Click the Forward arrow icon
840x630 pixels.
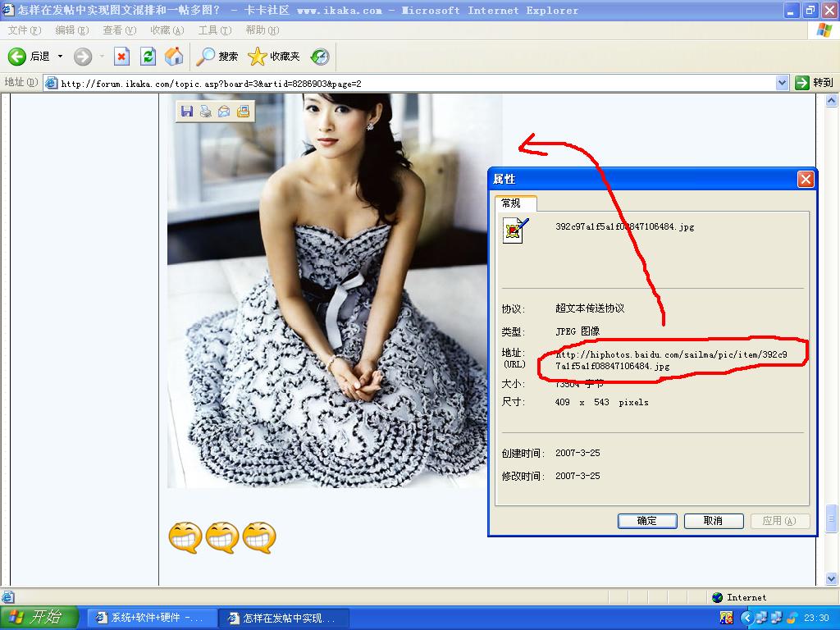point(83,57)
